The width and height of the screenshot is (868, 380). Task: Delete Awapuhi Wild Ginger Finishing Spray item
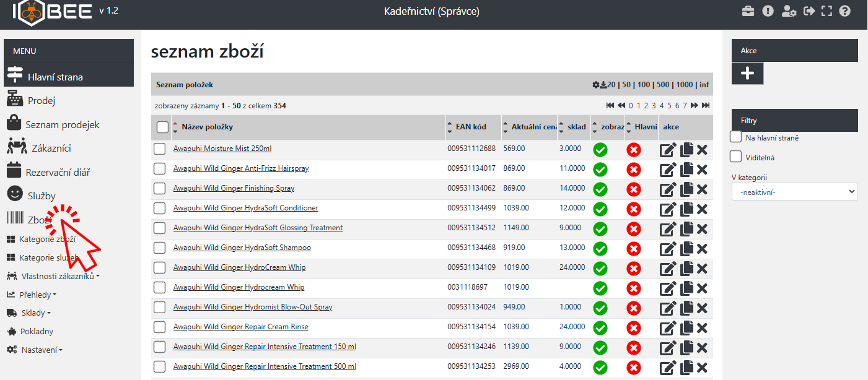(x=702, y=189)
